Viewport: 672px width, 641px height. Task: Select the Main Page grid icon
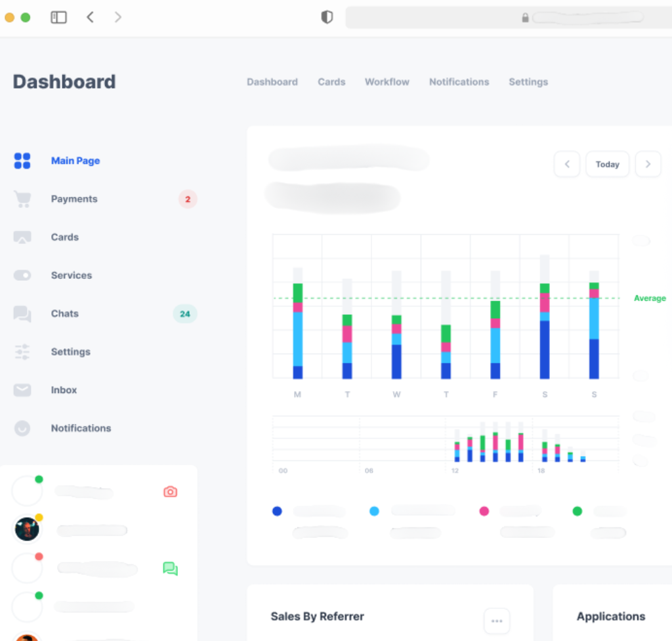click(21, 161)
